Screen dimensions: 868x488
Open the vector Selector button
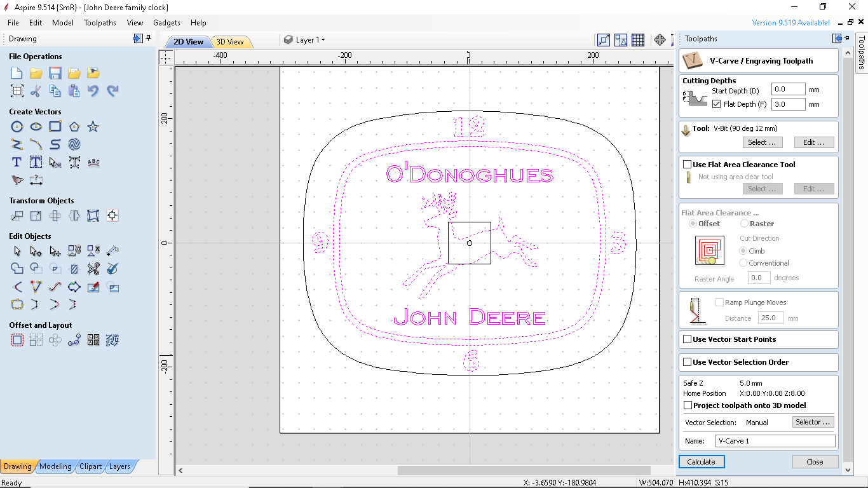813,422
